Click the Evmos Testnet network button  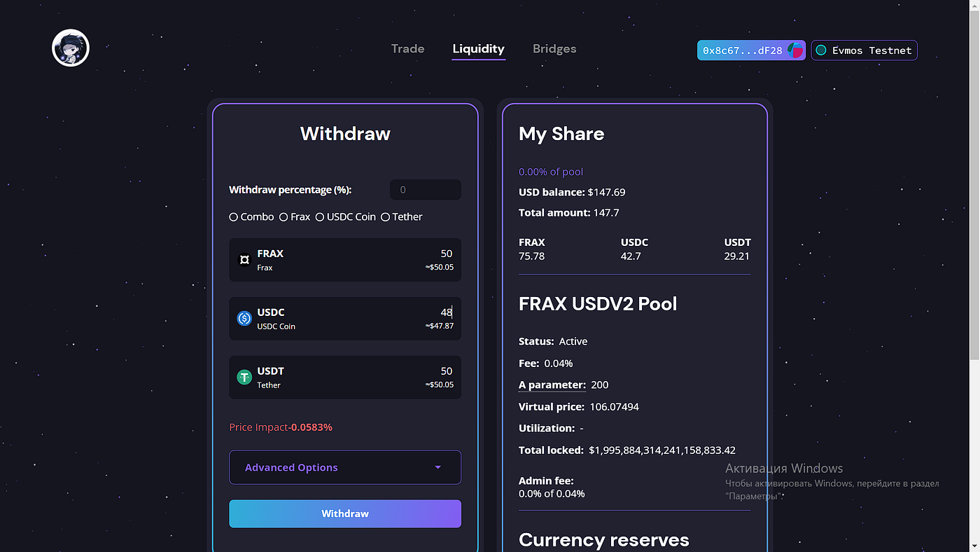tap(864, 50)
